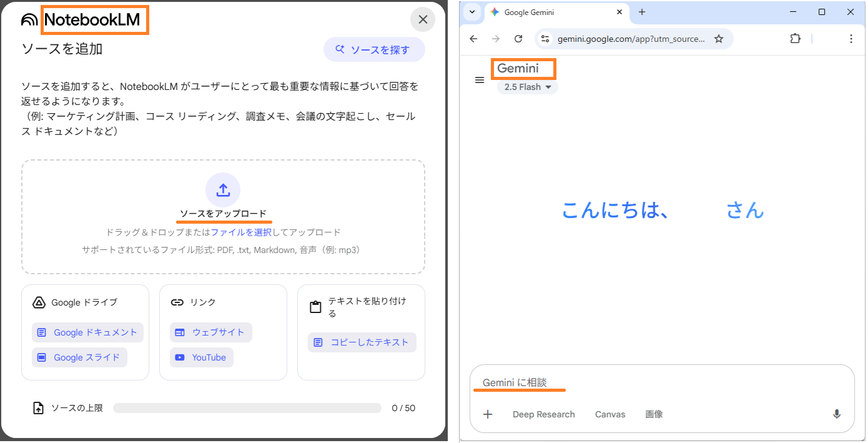Open the plus attachment icon in Gemini

(x=488, y=414)
